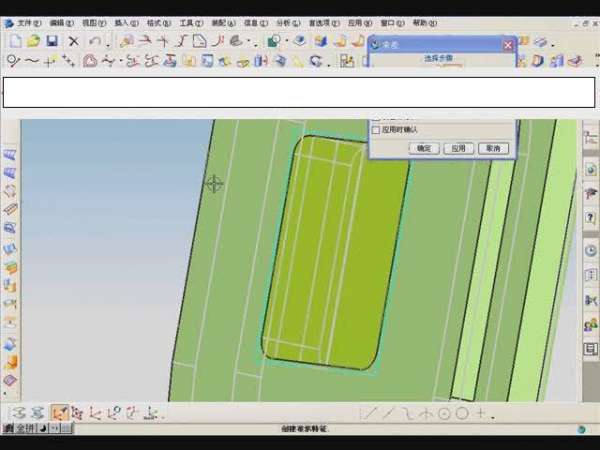
Task: Click the 确定 (OK) button
Action: point(423,148)
